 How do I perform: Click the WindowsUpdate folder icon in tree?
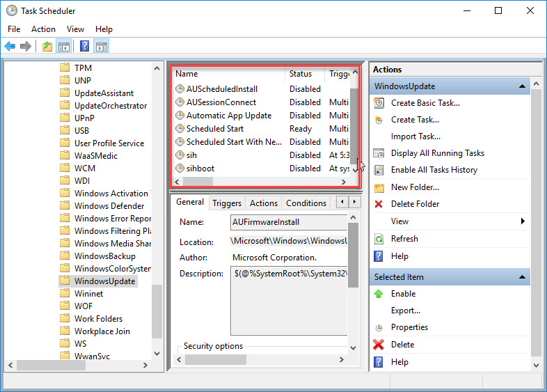click(x=65, y=281)
